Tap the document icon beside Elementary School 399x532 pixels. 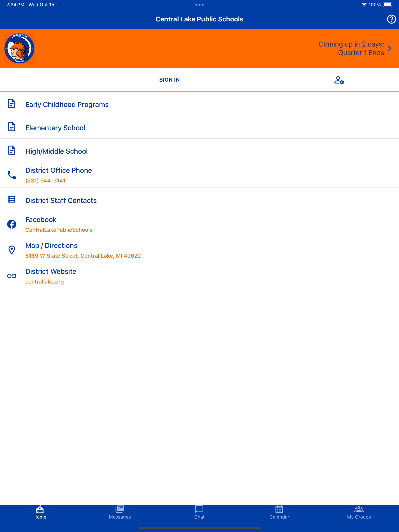[x=11, y=127]
